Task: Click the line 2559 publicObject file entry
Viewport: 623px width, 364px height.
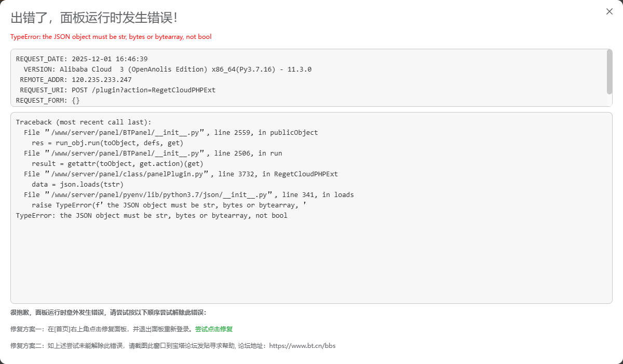Action: (x=171, y=133)
